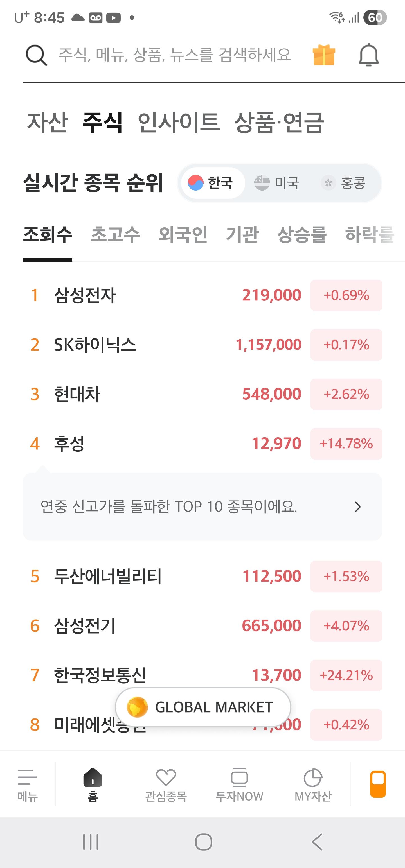Select the 한국 market toggle

click(213, 182)
